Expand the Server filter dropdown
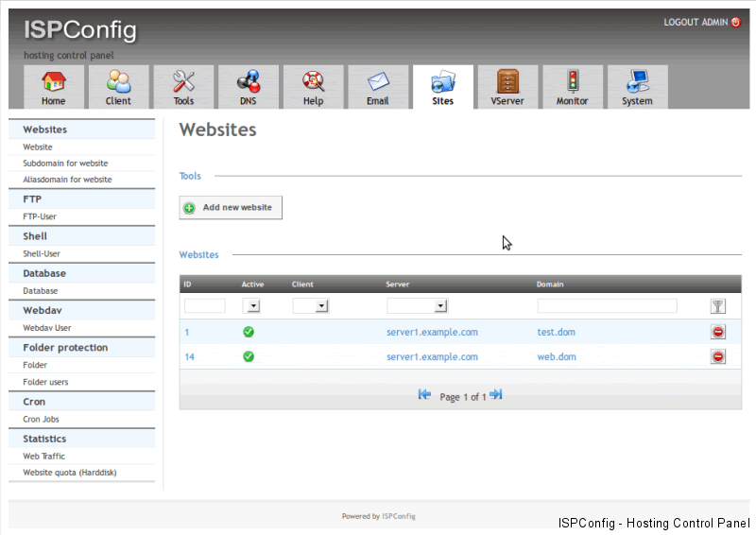This screenshot has width=756, height=535. coord(440,306)
